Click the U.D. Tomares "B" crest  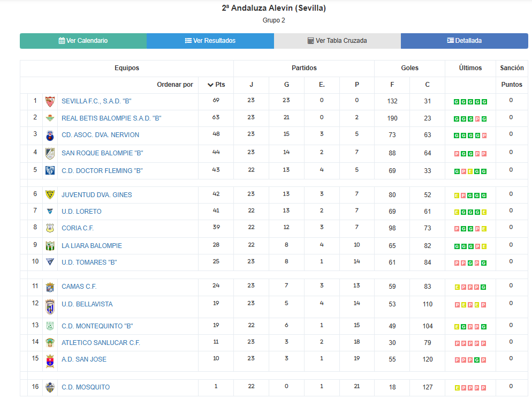click(50, 262)
